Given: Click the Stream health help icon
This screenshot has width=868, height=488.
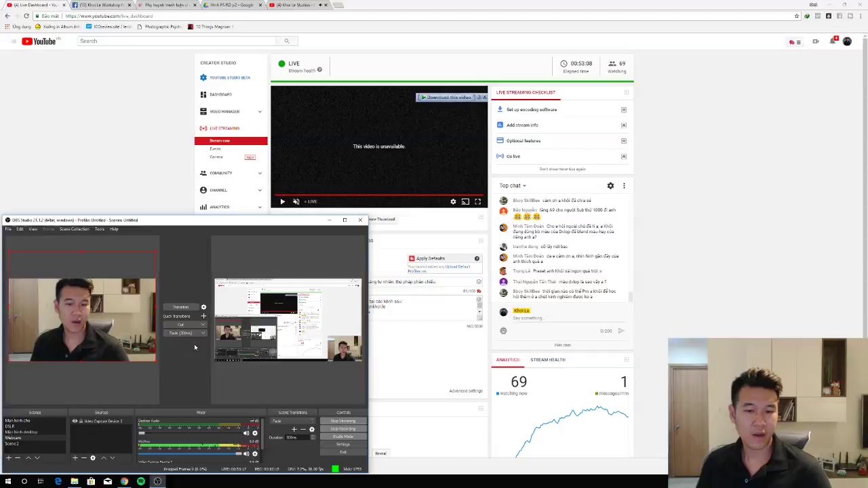Looking at the screenshot, I should (x=319, y=70).
